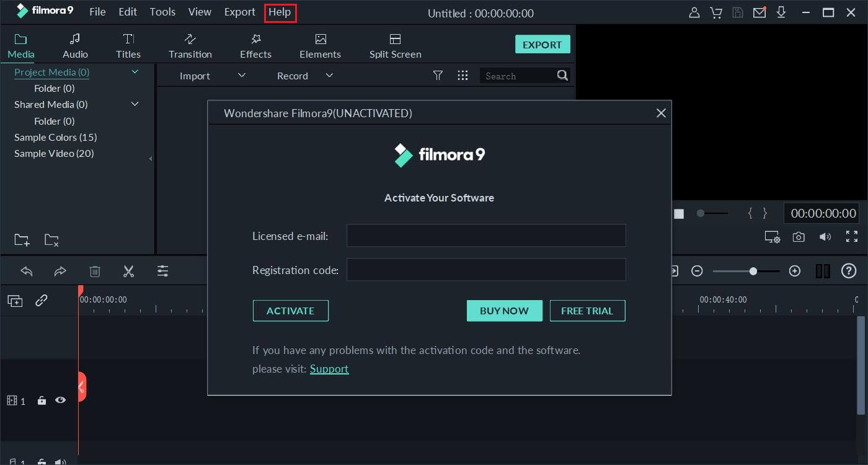Click the timeline zoom in plus icon
Screen dimensions: 868x465
tap(795, 271)
